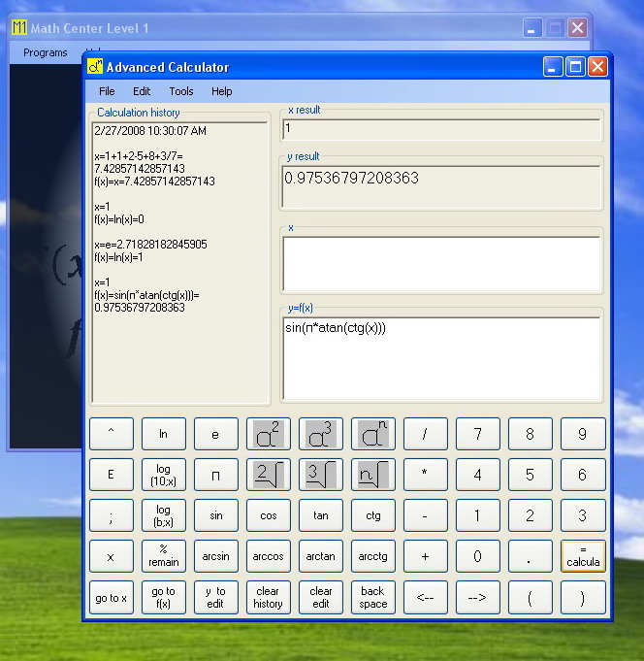Viewport: 644px width, 661px height.
Task: Click digit 0 on keypad
Action: [x=477, y=556]
